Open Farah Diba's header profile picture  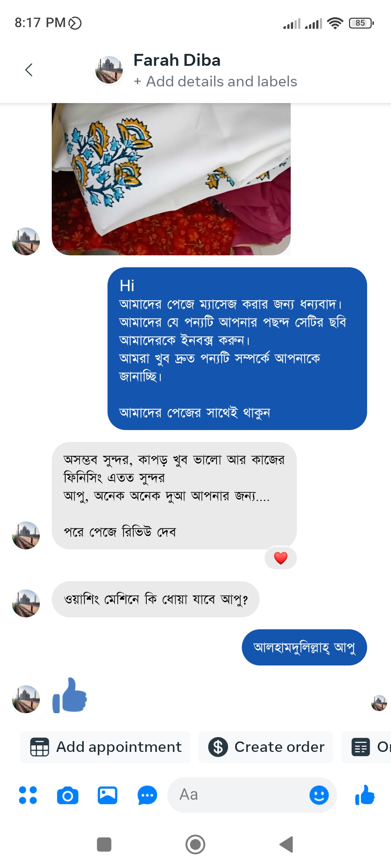click(109, 70)
